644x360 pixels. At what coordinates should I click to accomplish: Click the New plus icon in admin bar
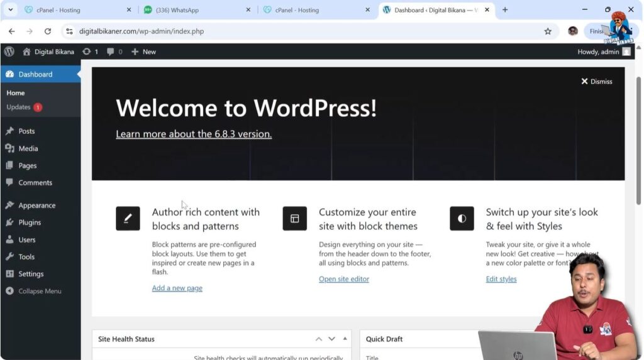(x=135, y=52)
